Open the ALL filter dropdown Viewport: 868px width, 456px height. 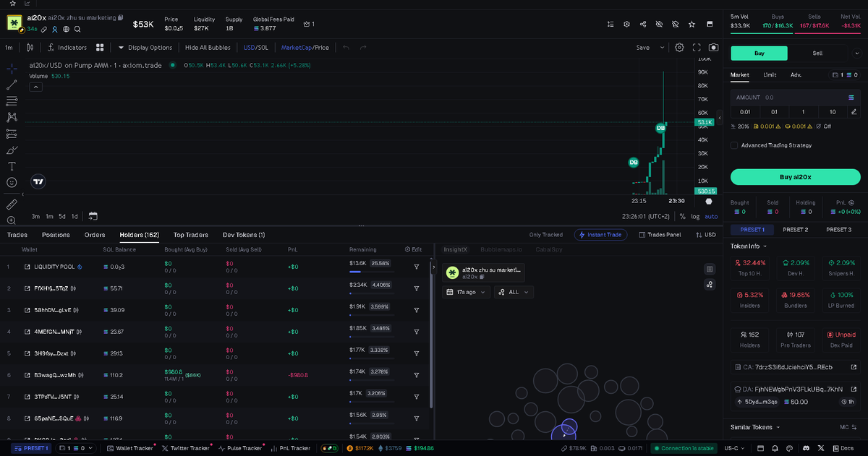514,292
